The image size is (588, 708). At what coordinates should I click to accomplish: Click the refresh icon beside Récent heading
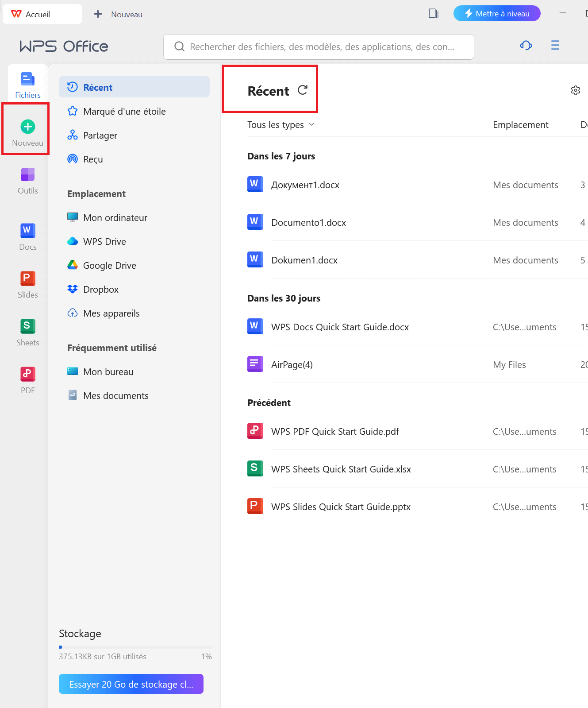tap(303, 90)
